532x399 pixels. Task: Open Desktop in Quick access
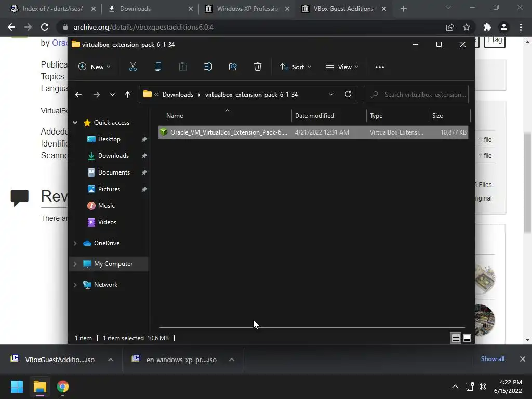click(x=109, y=139)
